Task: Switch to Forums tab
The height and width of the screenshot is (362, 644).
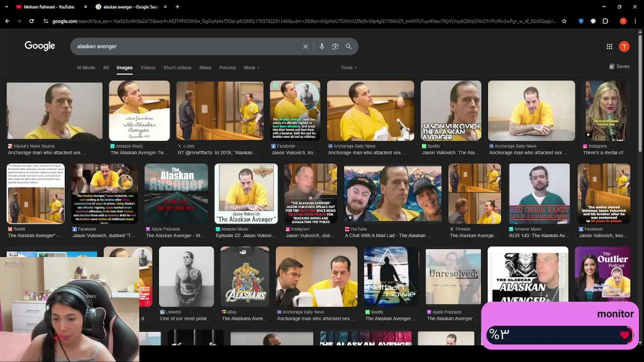Action: [x=227, y=67]
